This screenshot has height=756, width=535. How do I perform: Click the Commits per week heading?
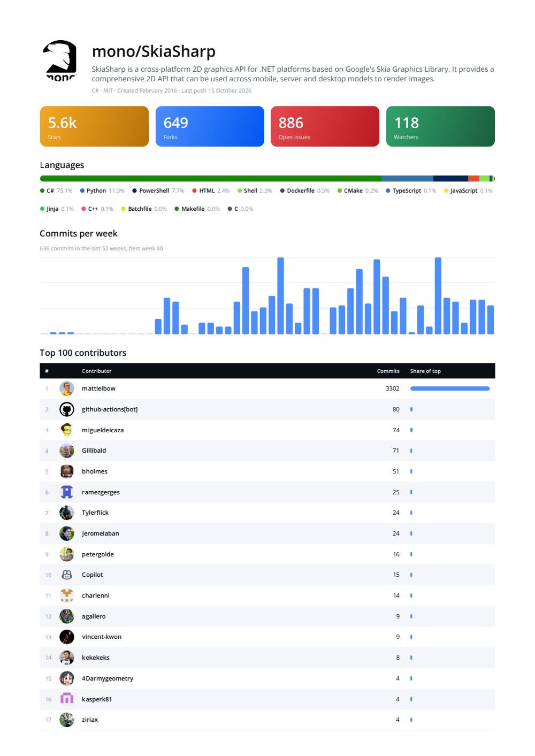coord(79,234)
